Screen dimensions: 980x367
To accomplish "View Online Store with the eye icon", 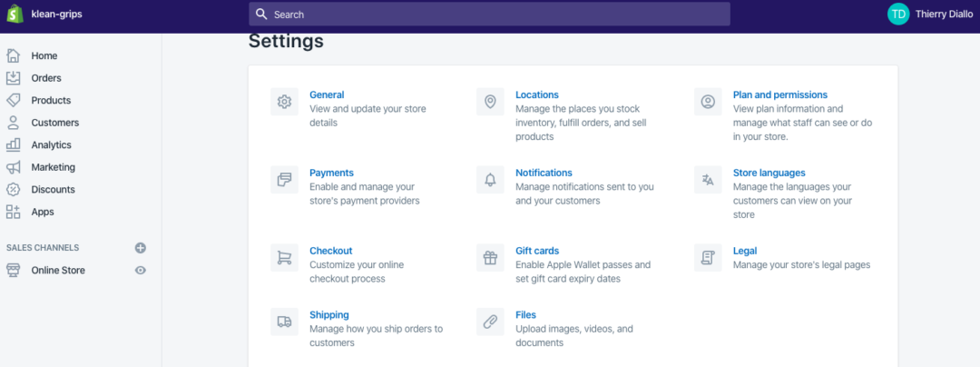I will (x=141, y=270).
